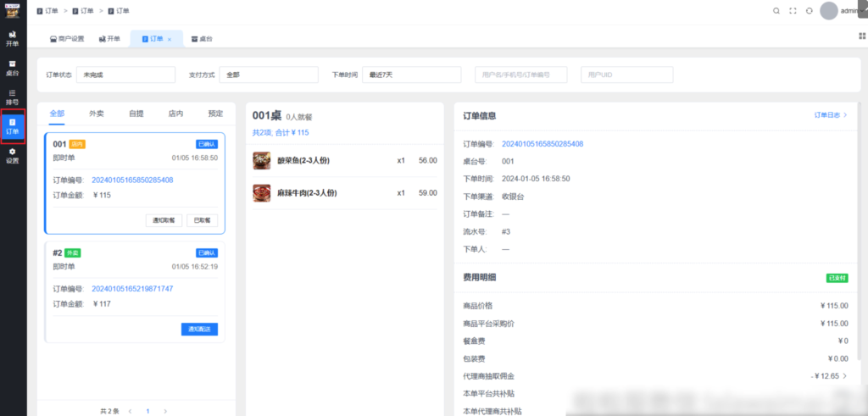Go to the next page arrow
The image size is (868, 416).
click(165, 411)
